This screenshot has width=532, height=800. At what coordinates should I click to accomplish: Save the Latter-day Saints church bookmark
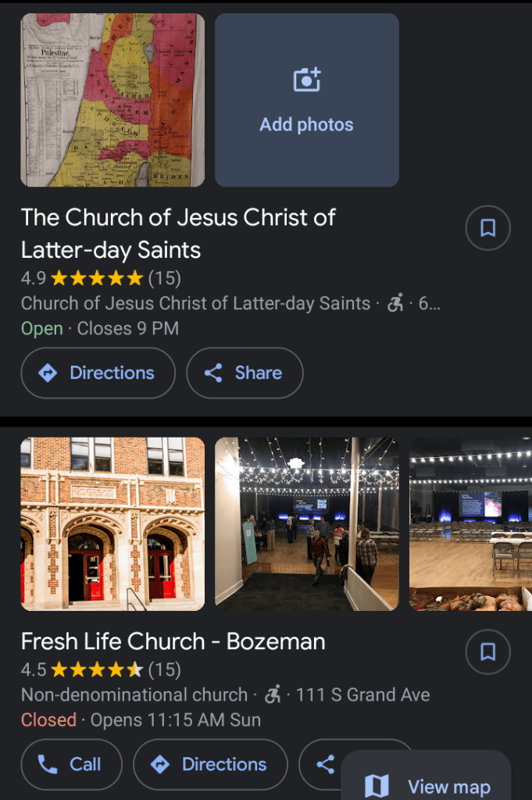tap(487, 228)
